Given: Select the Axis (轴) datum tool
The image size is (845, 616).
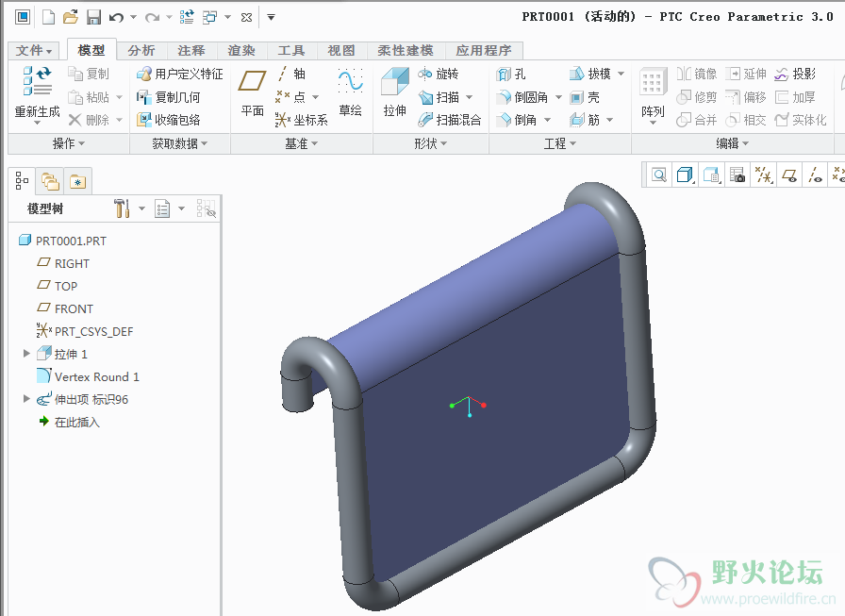Looking at the screenshot, I should coord(291,74).
